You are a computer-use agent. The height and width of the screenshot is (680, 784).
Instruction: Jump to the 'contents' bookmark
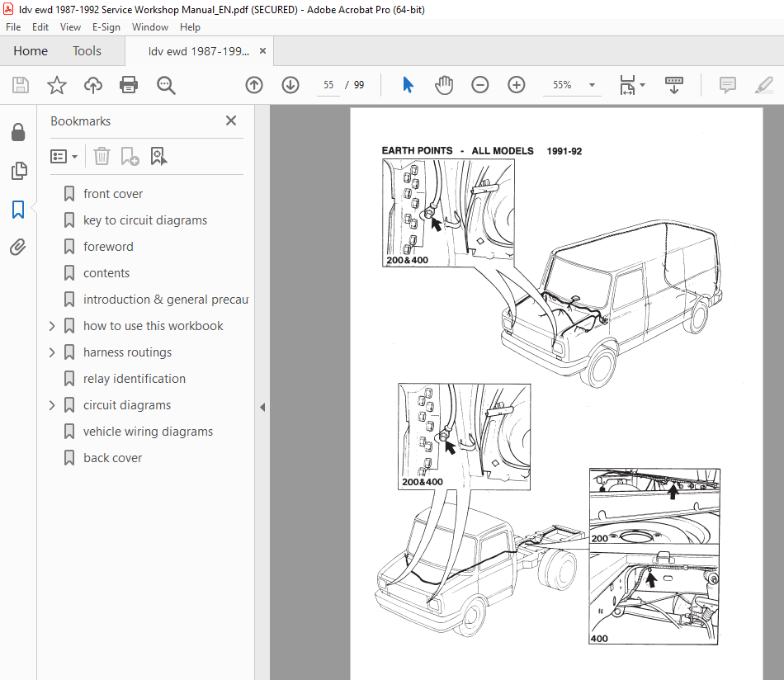point(106,273)
